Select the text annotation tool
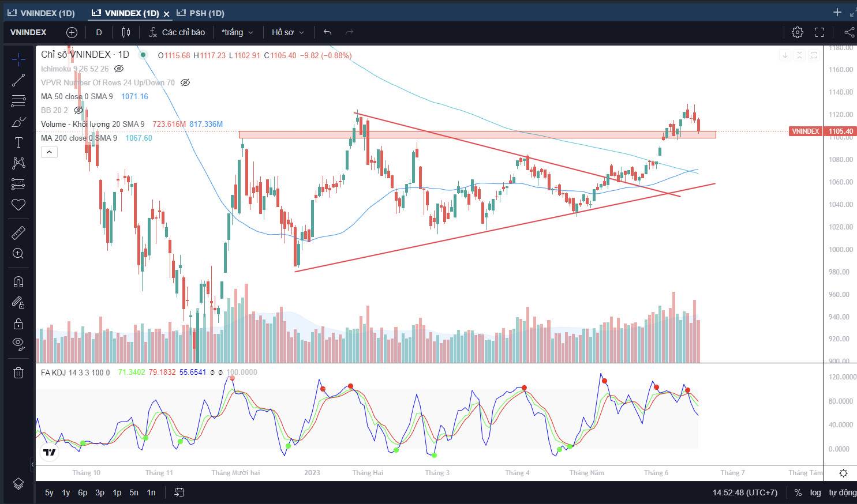Image resolution: width=857 pixels, height=504 pixels. coord(18,142)
